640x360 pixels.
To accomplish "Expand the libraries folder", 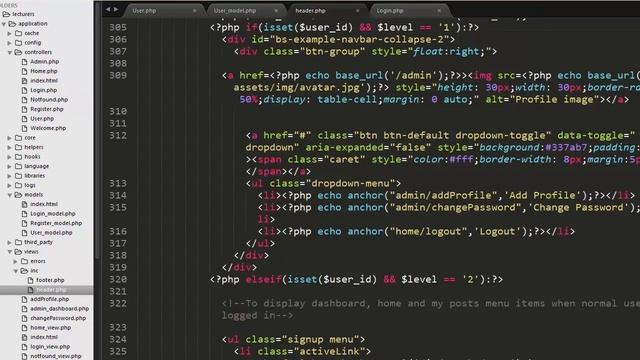I will 9,176.
